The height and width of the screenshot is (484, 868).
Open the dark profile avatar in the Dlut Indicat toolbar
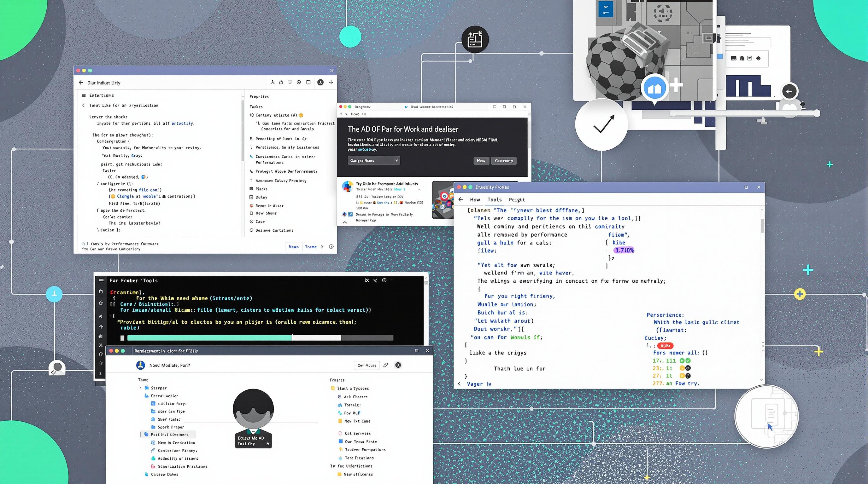click(320, 82)
